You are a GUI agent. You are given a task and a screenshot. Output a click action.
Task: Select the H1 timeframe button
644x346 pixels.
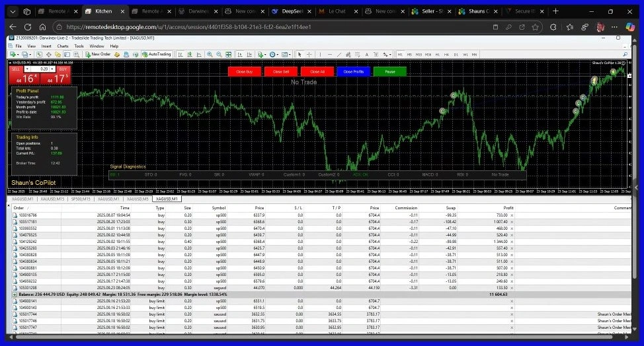(438, 54)
